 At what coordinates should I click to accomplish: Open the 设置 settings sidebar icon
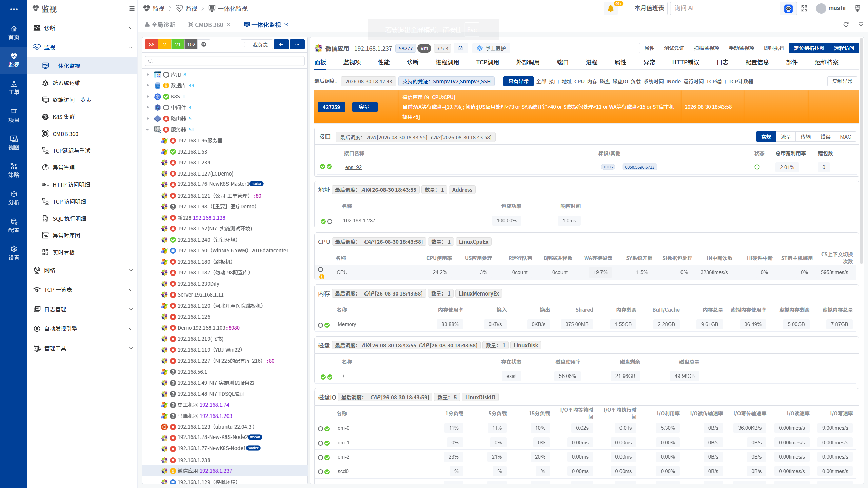tap(14, 253)
